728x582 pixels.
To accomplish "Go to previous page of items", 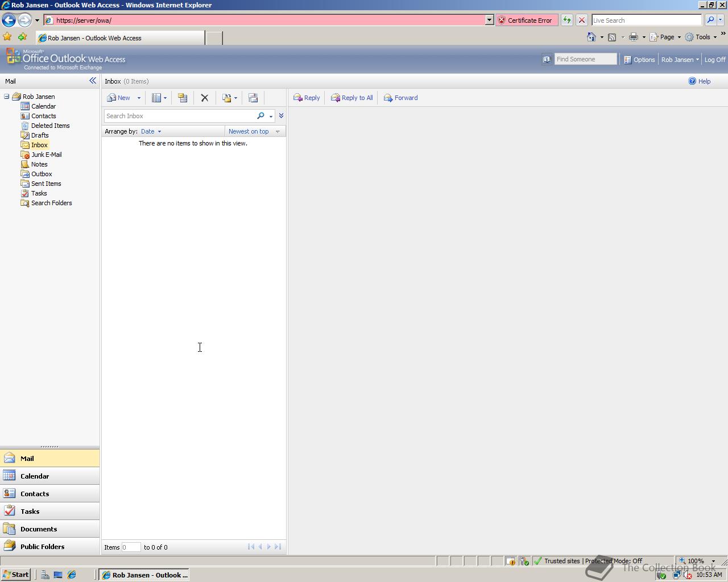I will (x=260, y=547).
